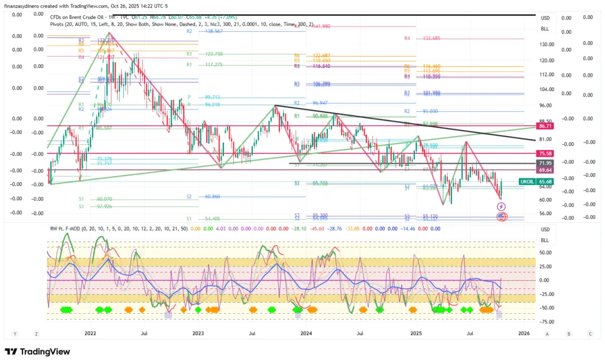Click the 69.64 price level label
Screen dimensions: 605x364
[x=545, y=170]
